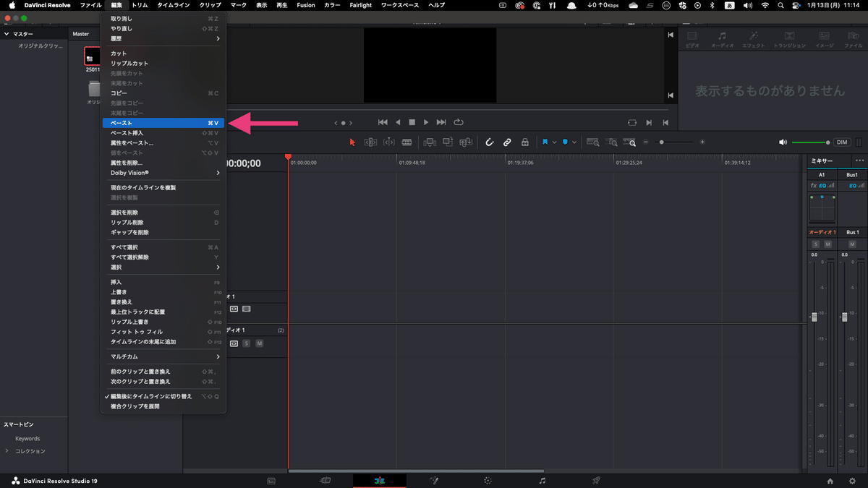Click the timeline zoom-in plus button
This screenshot has width=868, height=488.
pos(702,142)
